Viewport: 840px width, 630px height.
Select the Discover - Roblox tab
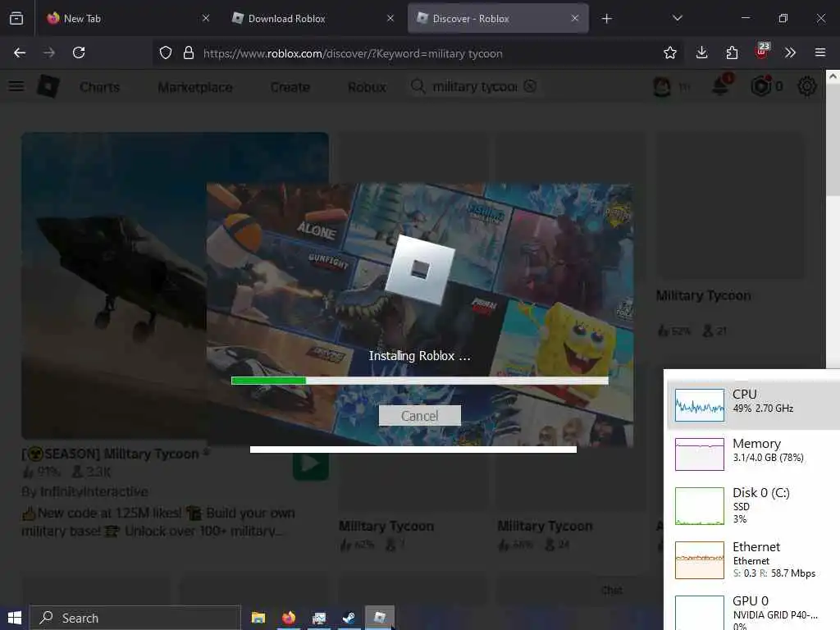click(x=498, y=18)
